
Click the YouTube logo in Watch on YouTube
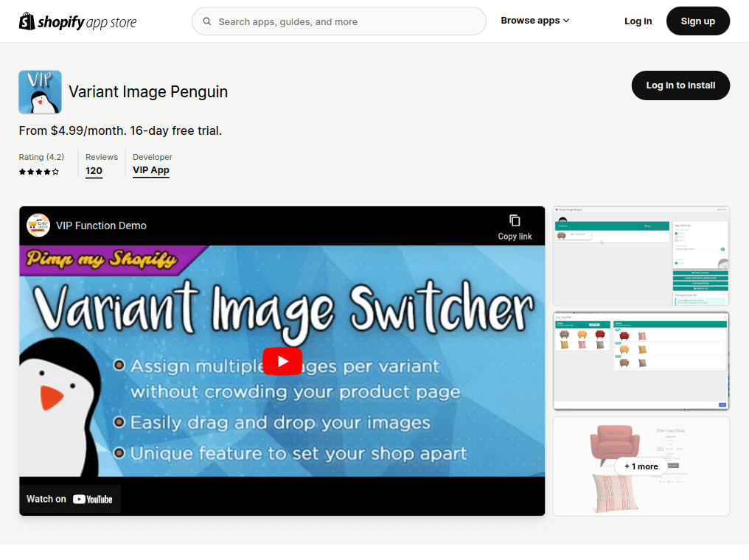94,499
